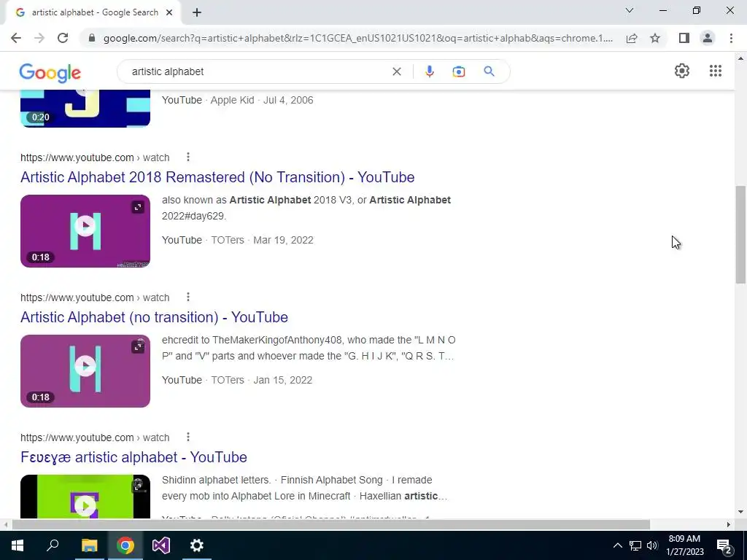Open the Google apps grid
Image resolution: width=747 pixels, height=560 pixels.
click(715, 71)
